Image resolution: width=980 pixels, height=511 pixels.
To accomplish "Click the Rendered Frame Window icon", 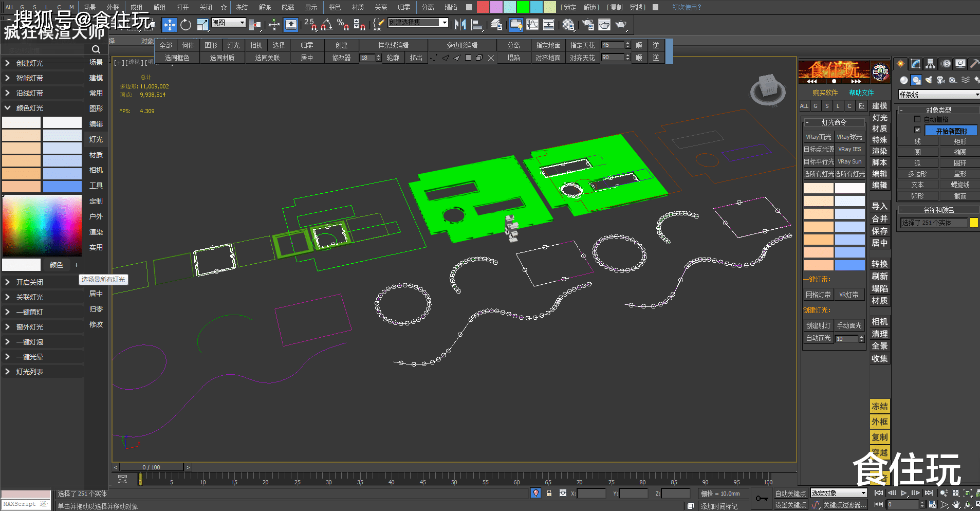I will [604, 24].
